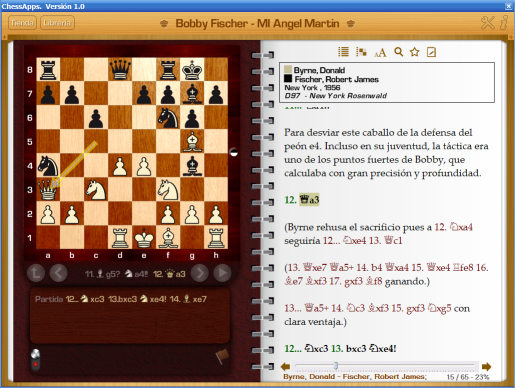Image resolution: width=515 pixels, height=388 pixels.
Task: Click move 11. Bg5? in navigation bar
Action: (x=102, y=274)
